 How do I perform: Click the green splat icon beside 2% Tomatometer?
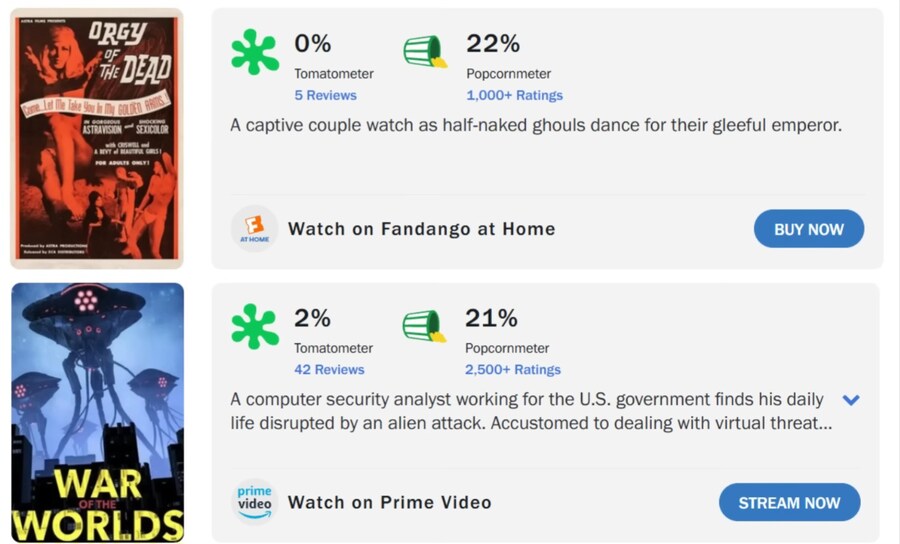click(255, 327)
